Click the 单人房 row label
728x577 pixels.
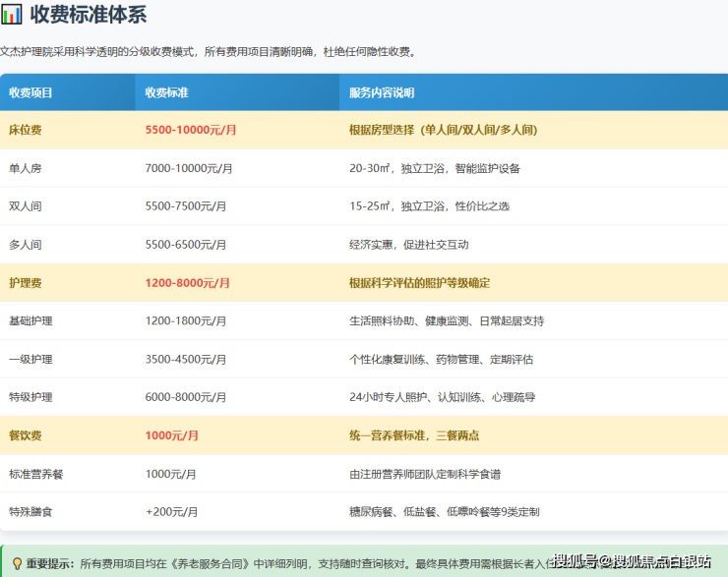click(x=25, y=168)
